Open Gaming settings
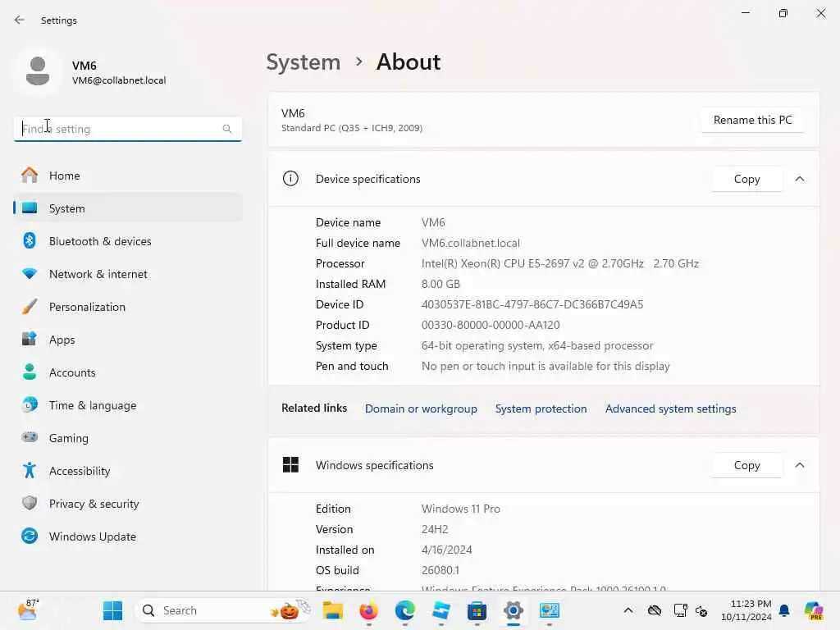Image resolution: width=840 pixels, height=630 pixels. click(127, 438)
